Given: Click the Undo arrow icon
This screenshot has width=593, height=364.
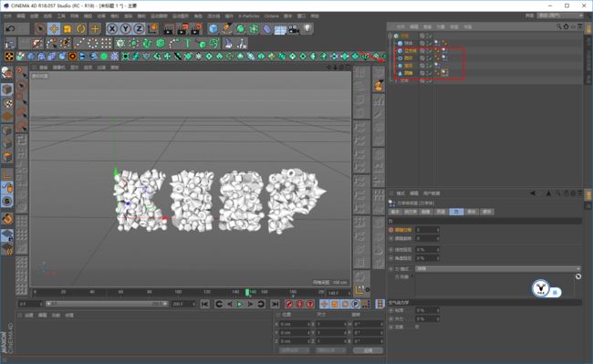Looking at the screenshot, I should 11,28.
